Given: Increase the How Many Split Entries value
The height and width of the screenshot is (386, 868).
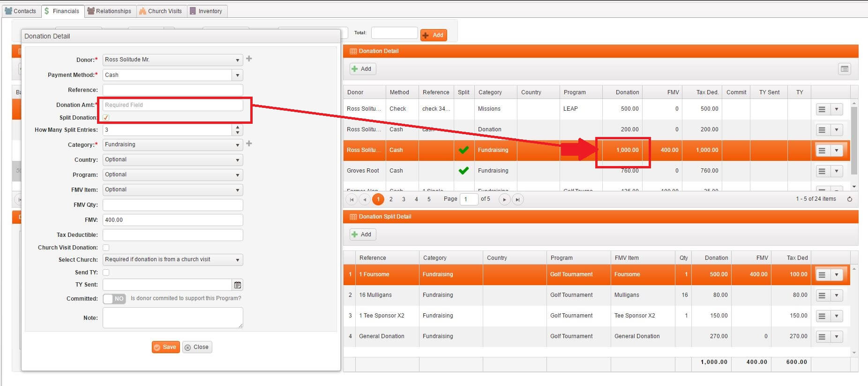Looking at the screenshot, I should click(x=238, y=127).
